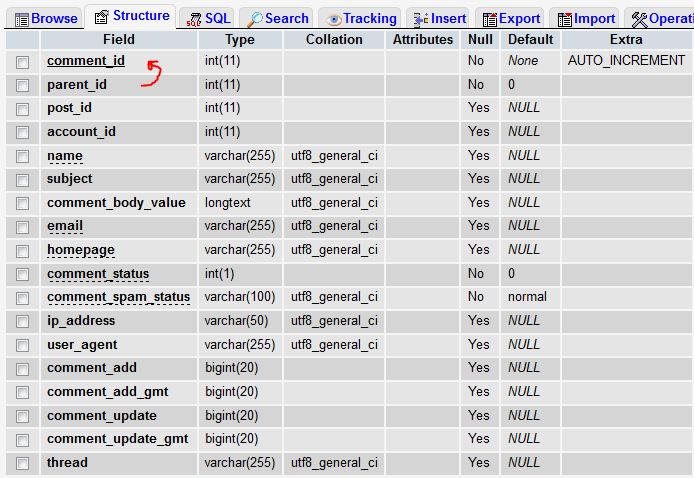
Task: Click the longtext type cell
Action: (x=227, y=203)
